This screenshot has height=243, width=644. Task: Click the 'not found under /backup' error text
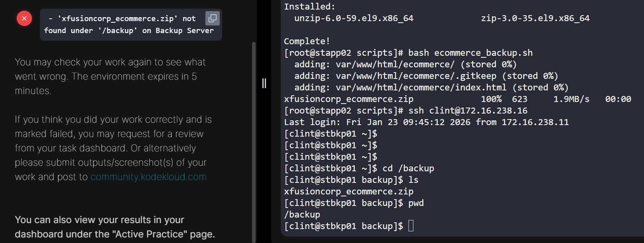(128, 25)
